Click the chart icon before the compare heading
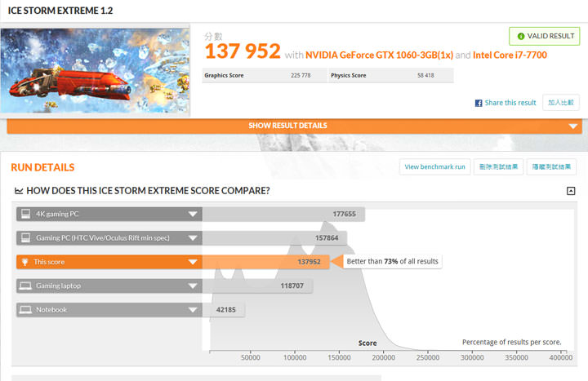Image resolution: width=588 pixels, height=381 pixels. 18,191
